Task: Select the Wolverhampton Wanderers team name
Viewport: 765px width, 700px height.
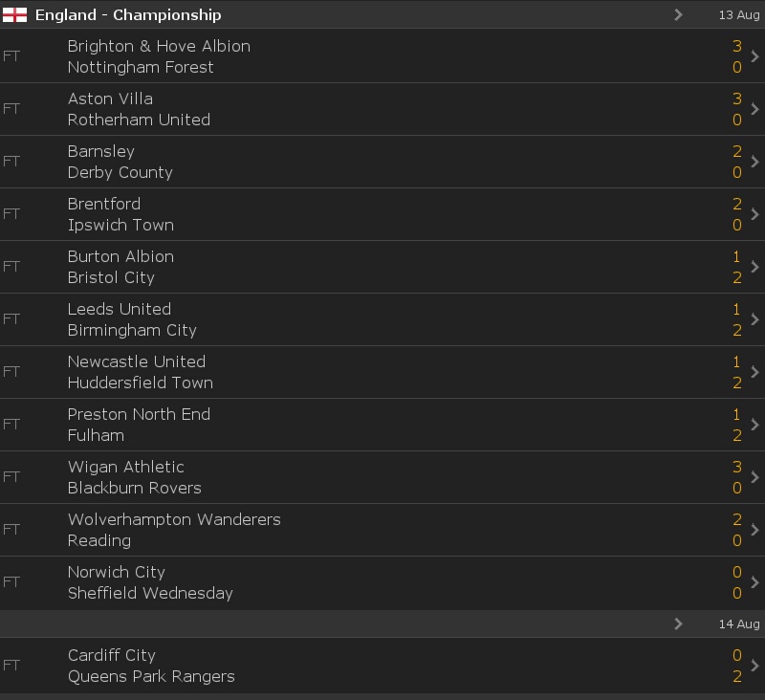Action: 174,519
